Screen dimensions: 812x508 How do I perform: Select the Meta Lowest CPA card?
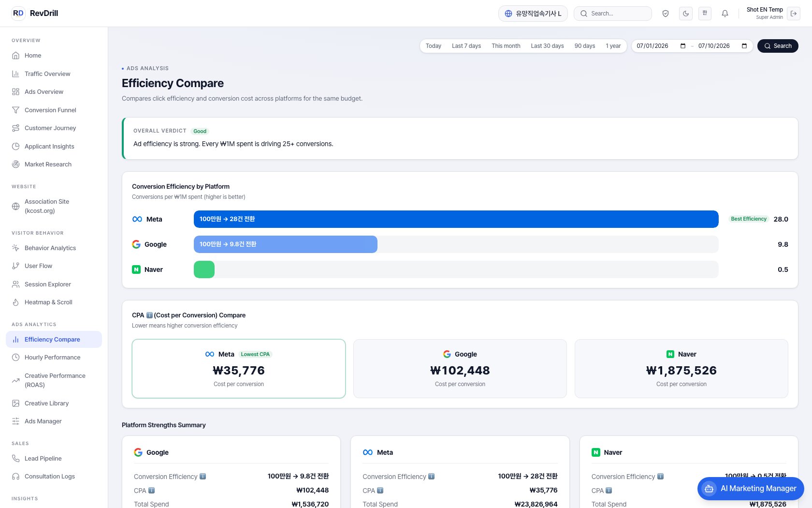tap(239, 369)
